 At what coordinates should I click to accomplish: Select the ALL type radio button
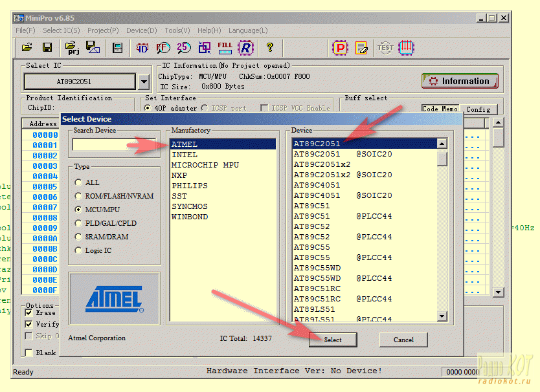tap(78, 182)
